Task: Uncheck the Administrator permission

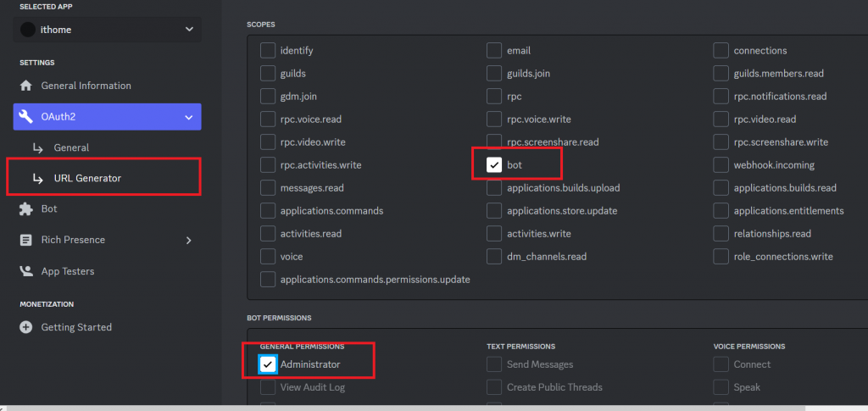Action: point(268,364)
